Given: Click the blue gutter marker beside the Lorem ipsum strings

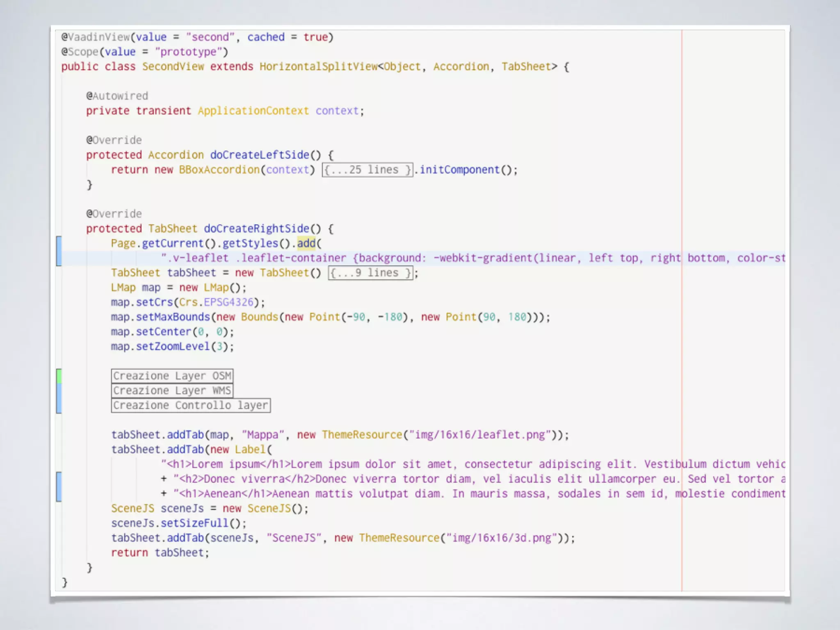Looking at the screenshot, I should pyautogui.click(x=59, y=486).
